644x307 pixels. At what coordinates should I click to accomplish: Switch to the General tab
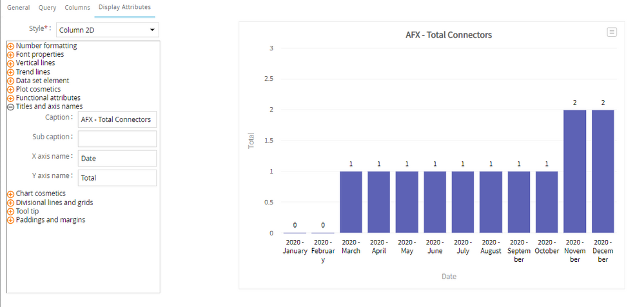pyautogui.click(x=18, y=8)
